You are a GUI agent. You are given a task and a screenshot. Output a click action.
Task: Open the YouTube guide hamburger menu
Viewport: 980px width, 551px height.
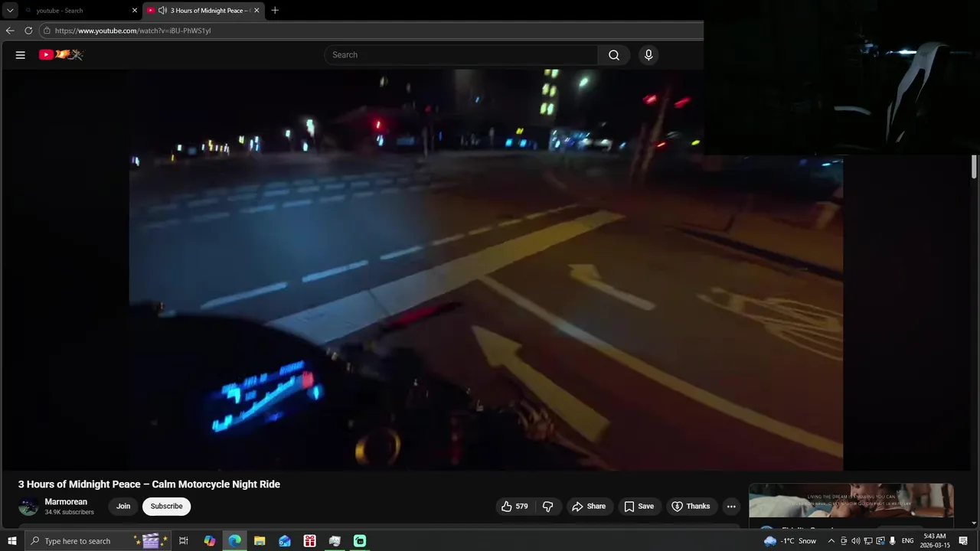21,55
